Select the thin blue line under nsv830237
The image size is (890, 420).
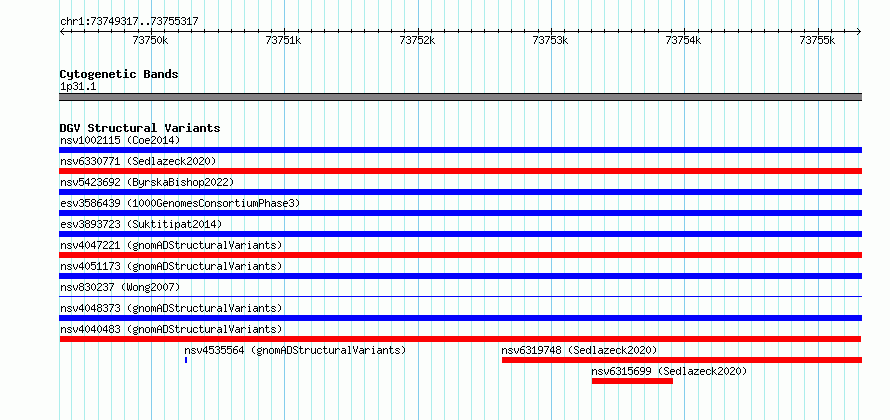[x=460, y=296]
